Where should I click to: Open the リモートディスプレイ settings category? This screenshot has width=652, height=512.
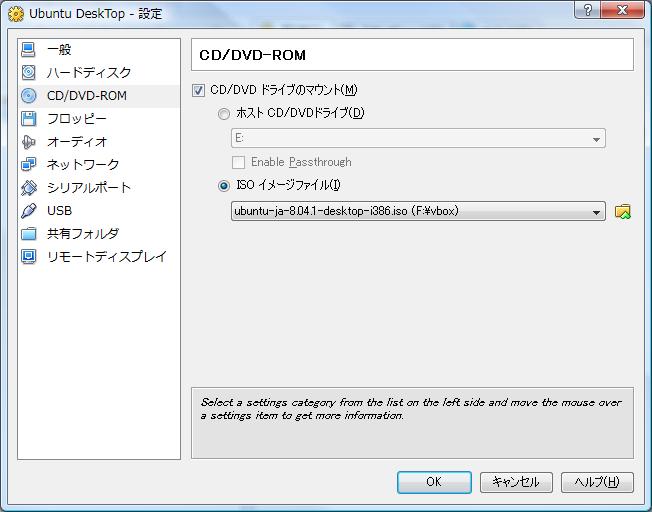pyautogui.click(x=99, y=257)
